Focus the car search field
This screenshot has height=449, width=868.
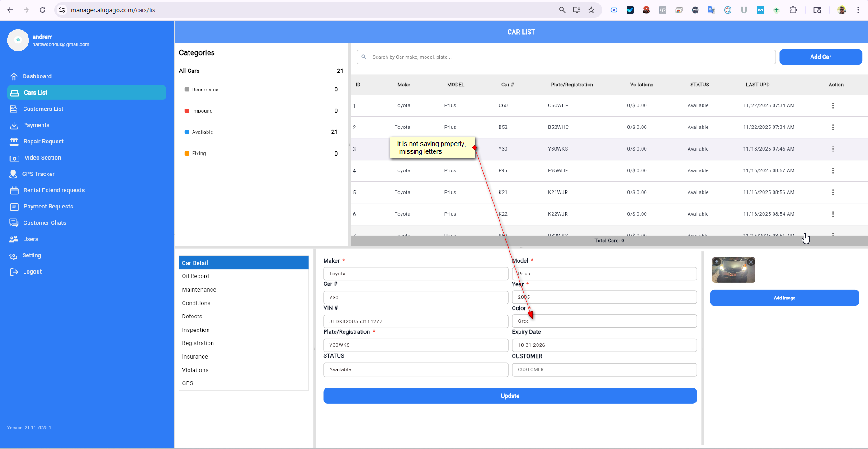pos(570,57)
